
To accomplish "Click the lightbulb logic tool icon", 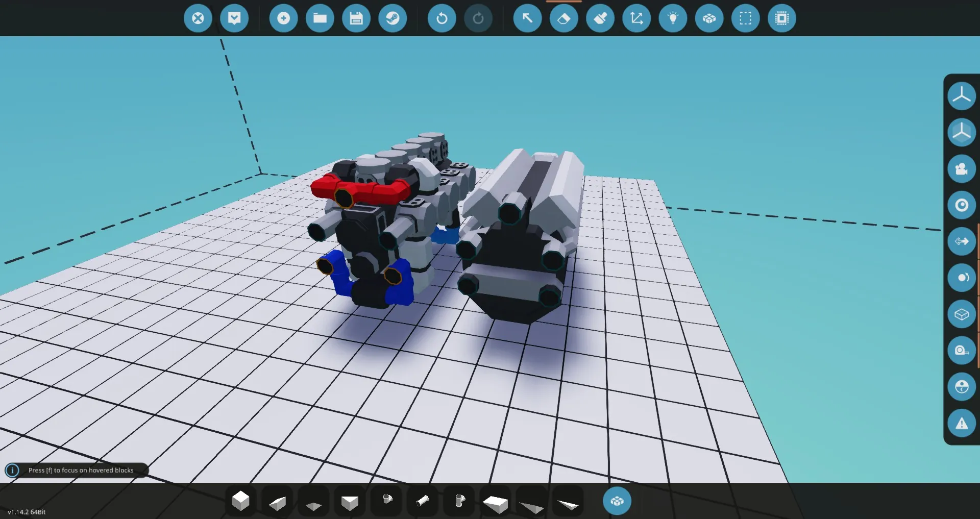I will tap(673, 18).
